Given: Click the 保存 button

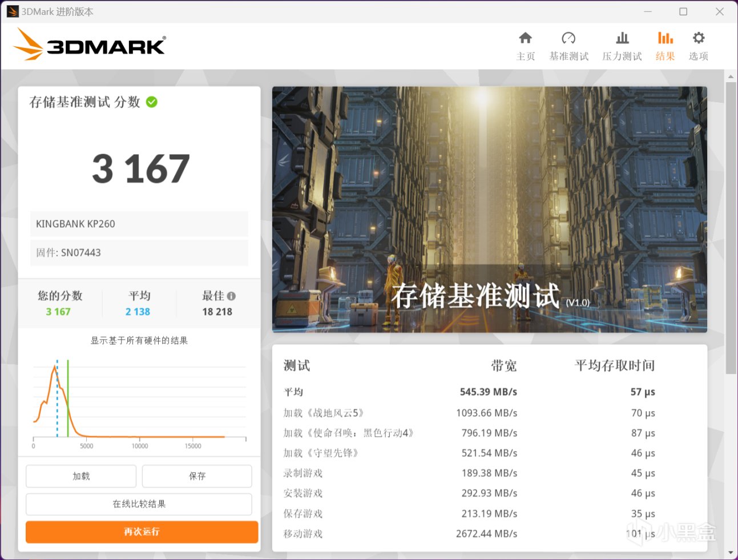Looking at the screenshot, I should 197,476.
